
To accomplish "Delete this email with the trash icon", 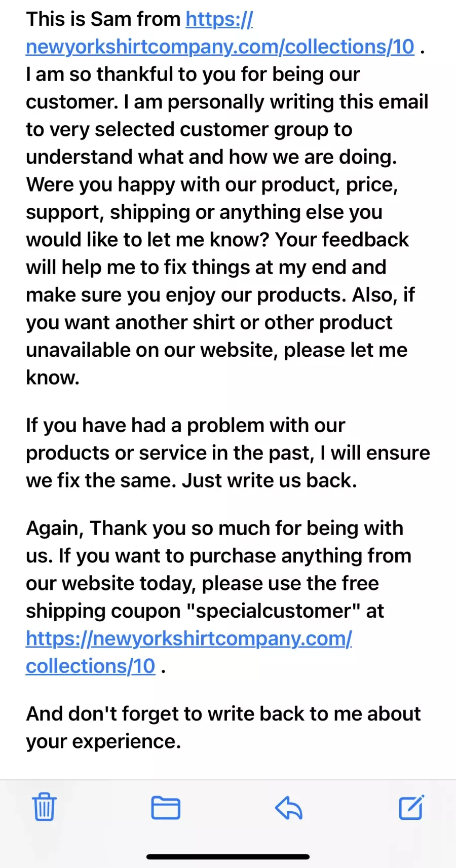I will point(44,807).
